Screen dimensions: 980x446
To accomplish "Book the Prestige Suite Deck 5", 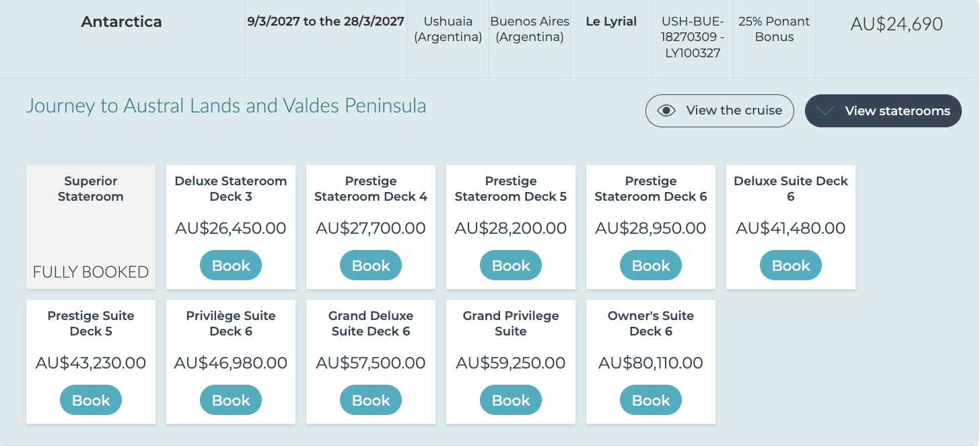I will tap(90, 400).
